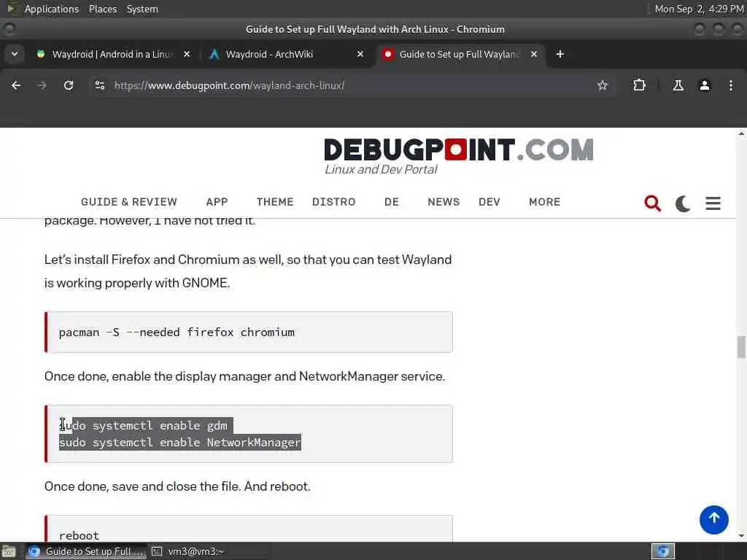Expand the tab search dropdown arrow
Screen dimensions: 747x560
(x=15, y=54)
